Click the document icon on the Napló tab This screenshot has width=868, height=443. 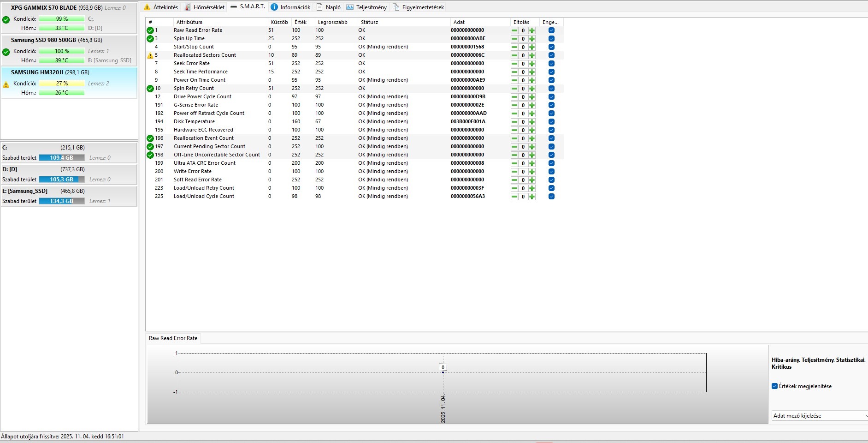(319, 7)
